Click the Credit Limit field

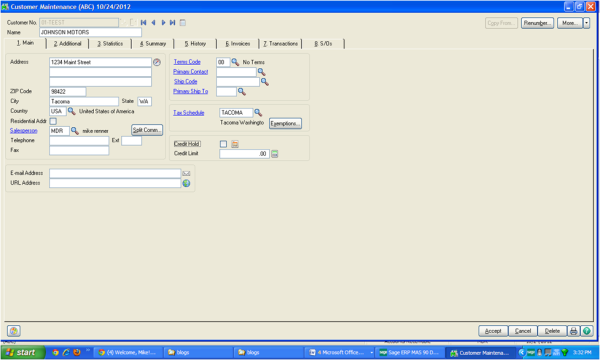pos(245,154)
